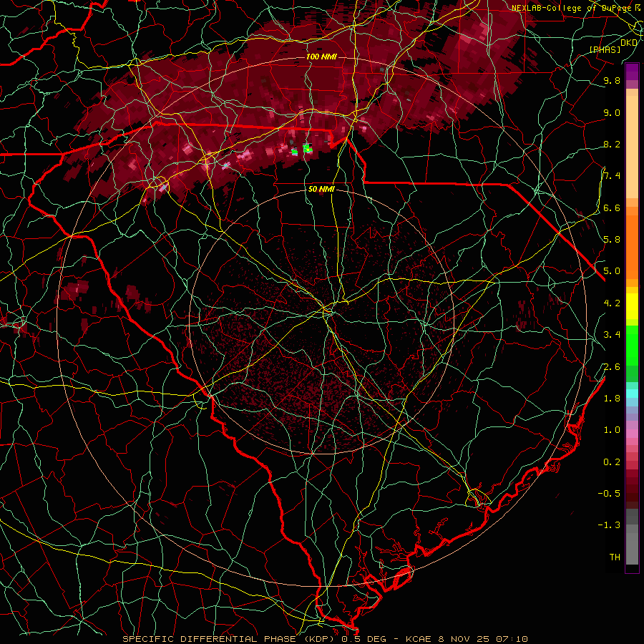Click the light peach color bar segment

click(632, 147)
